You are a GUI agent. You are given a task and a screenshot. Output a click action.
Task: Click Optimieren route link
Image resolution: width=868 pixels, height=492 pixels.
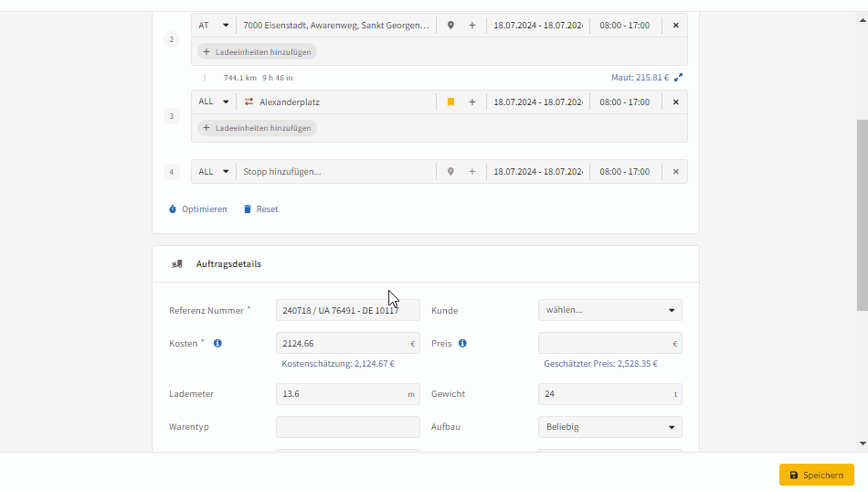tap(198, 209)
